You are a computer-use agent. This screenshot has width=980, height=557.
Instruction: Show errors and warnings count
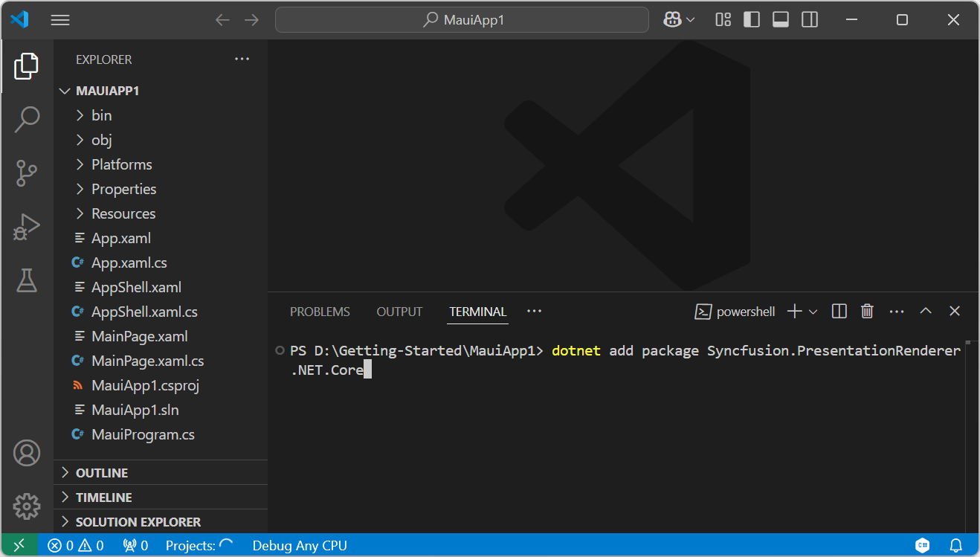[x=76, y=545]
